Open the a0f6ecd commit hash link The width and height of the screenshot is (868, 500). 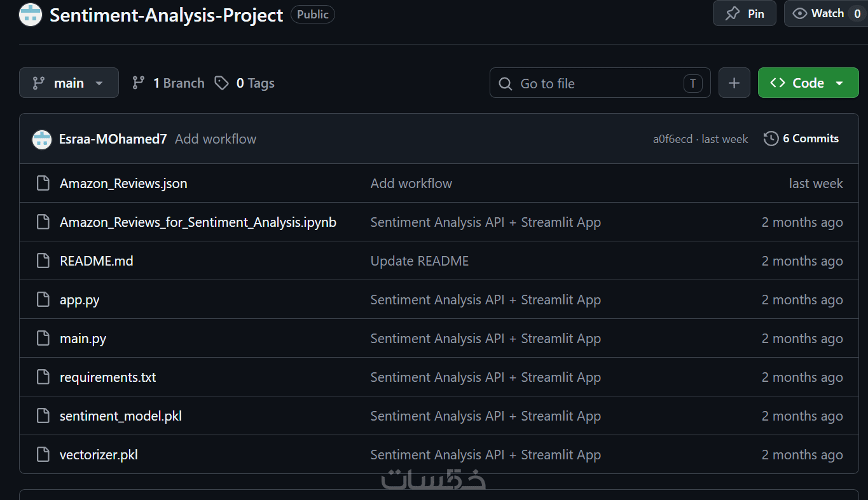[673, 139]
